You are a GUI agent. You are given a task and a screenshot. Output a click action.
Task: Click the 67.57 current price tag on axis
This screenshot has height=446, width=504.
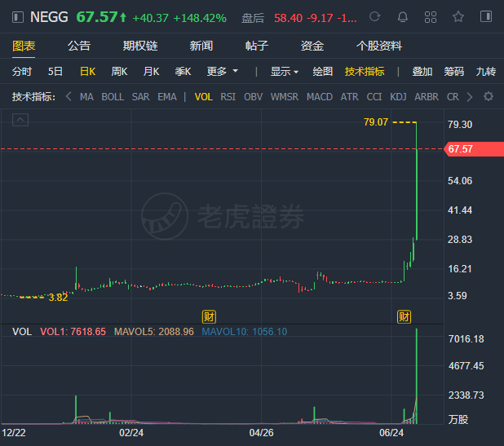tap(474, 149)
